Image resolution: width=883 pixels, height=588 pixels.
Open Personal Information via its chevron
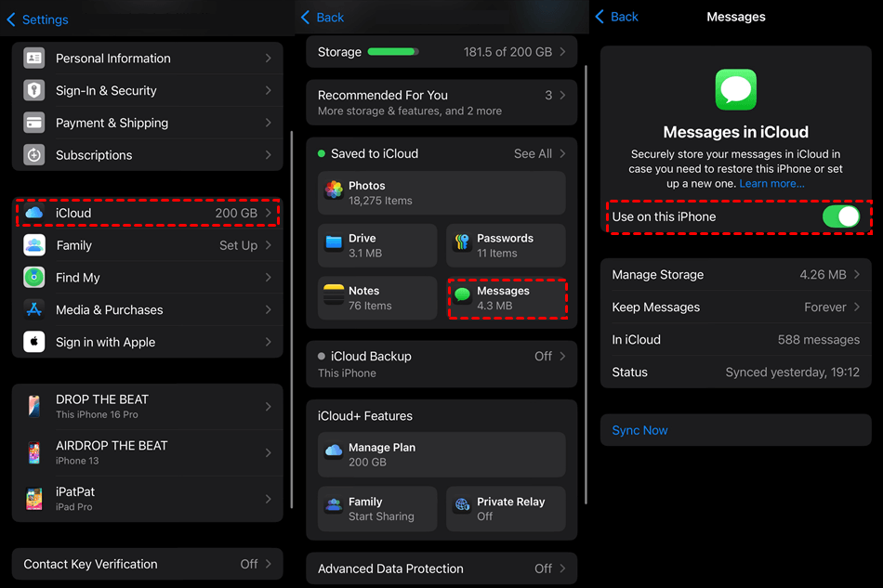pos(268,58)
